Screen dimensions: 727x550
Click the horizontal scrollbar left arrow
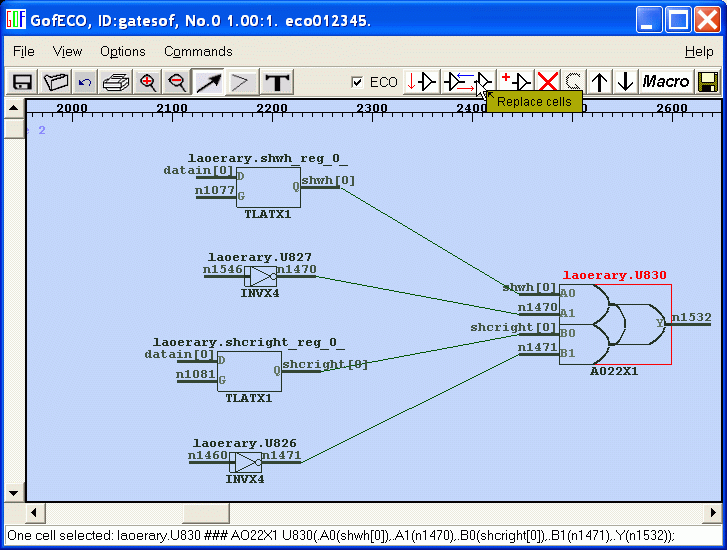pos(34,513)
